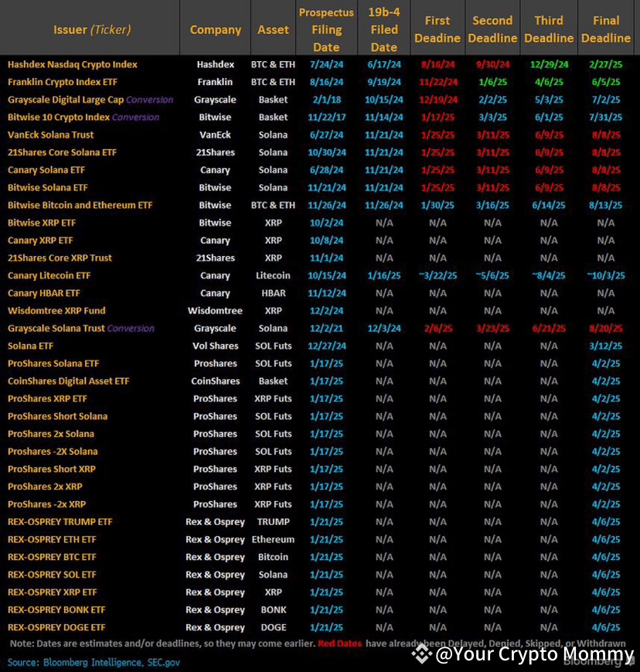
Task: Open the Canary Litecoin ETF entry
Action: [49, 275]
